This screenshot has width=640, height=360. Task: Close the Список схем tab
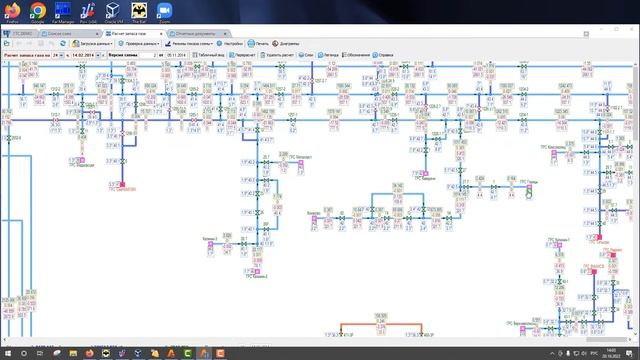tap(97, 33)
